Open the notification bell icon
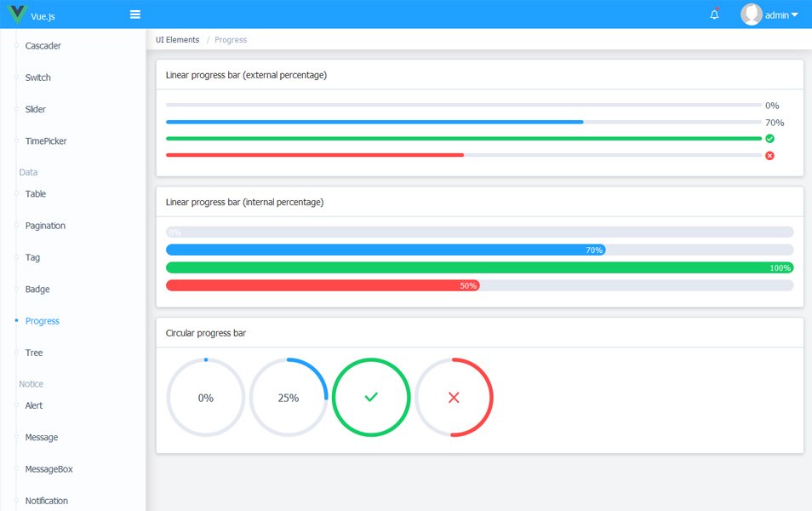Screen dimensions: 812x511 714,14
